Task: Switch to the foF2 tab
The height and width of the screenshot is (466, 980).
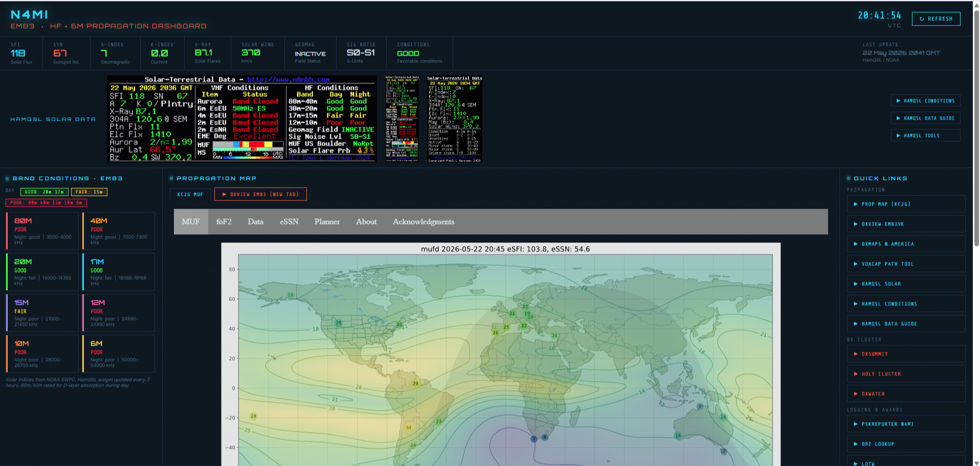Action: coord(224,221)
